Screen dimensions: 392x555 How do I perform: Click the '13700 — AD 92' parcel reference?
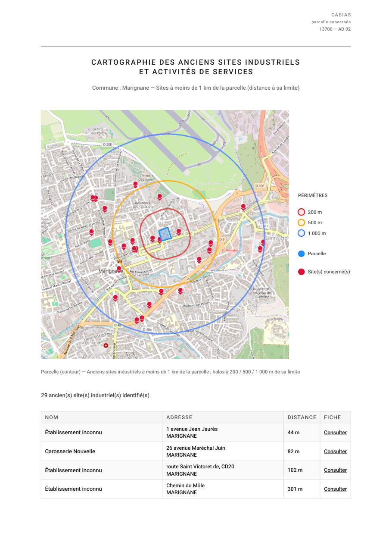tap(335, 29)
